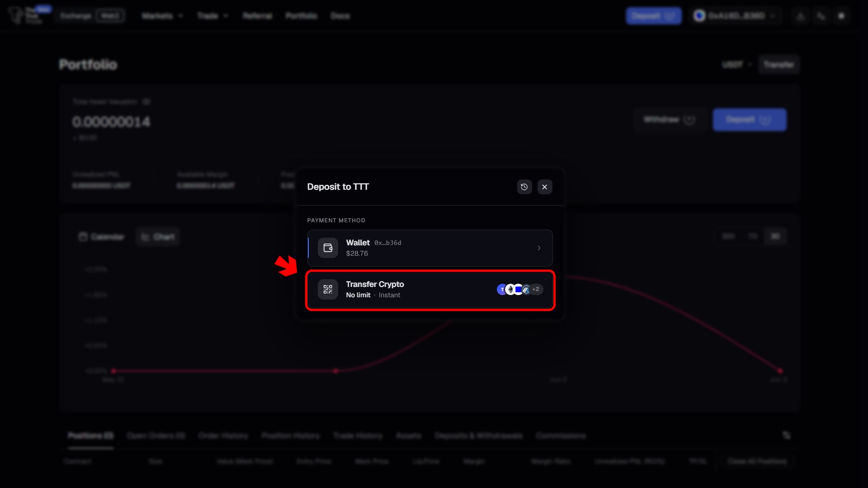Open USDT currency dropdown on Portfolio
868x488 pixels.
(x=737, y=65)
